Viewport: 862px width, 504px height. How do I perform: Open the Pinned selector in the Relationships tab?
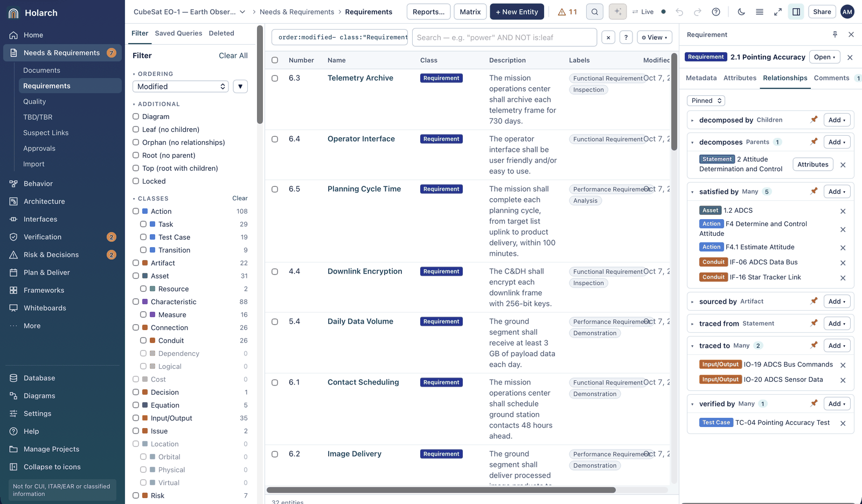pos(706,101)
